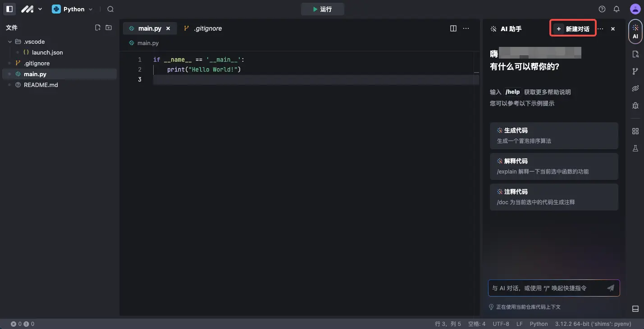The width and height of the screenshot is (644, 329).
Task: Click the 运行 run button
Action: point(323,9)
